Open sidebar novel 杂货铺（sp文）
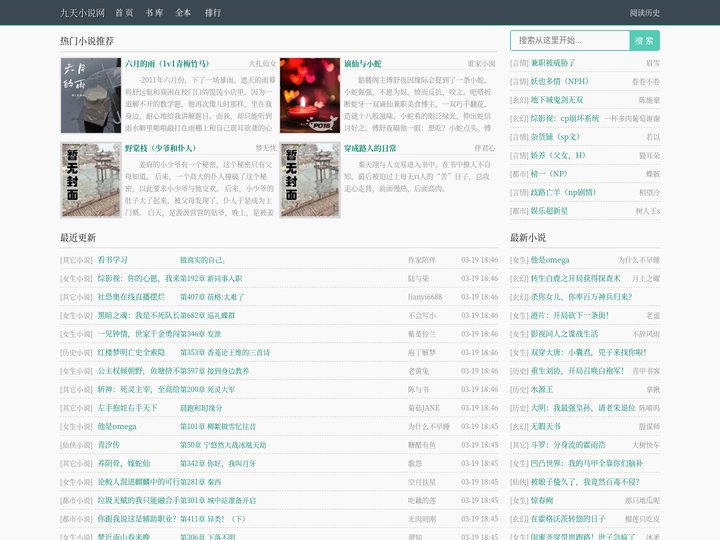 (555, 137)
